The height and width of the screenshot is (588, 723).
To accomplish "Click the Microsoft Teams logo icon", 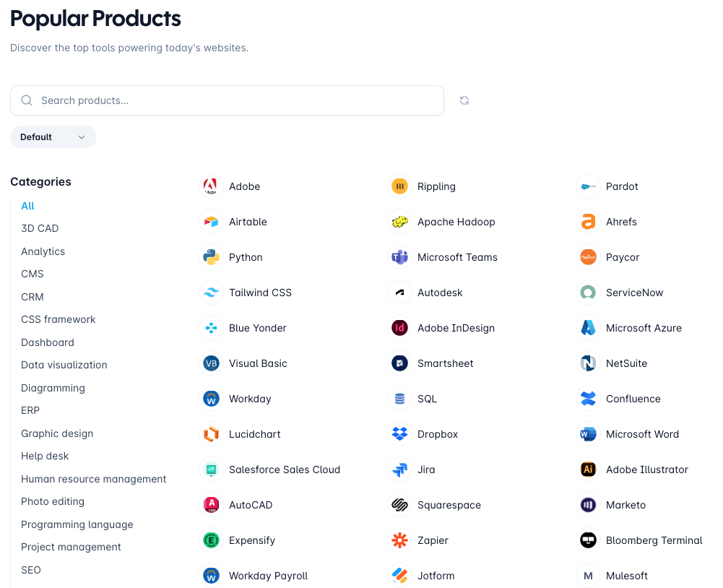I will 399,257.
